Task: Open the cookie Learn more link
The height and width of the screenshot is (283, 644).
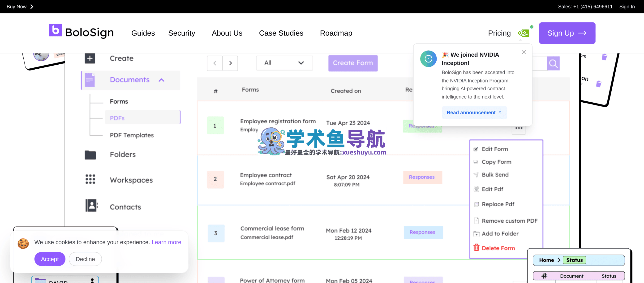Action: click(x=166, y=242)
